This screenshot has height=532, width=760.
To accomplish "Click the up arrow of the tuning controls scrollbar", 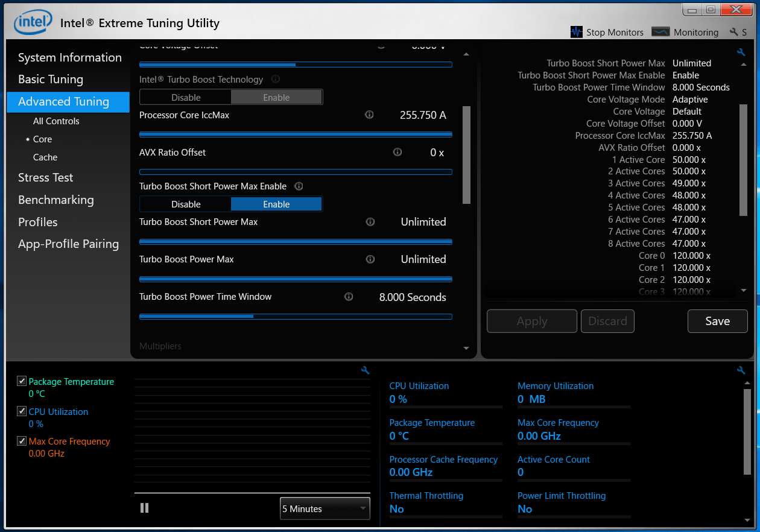I will pyautogui.click(x=466, y=54).
